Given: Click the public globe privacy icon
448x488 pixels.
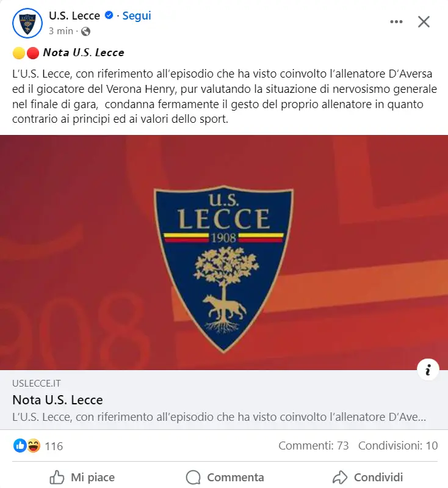Looking at the screenshot, I should tap(85, 31).
